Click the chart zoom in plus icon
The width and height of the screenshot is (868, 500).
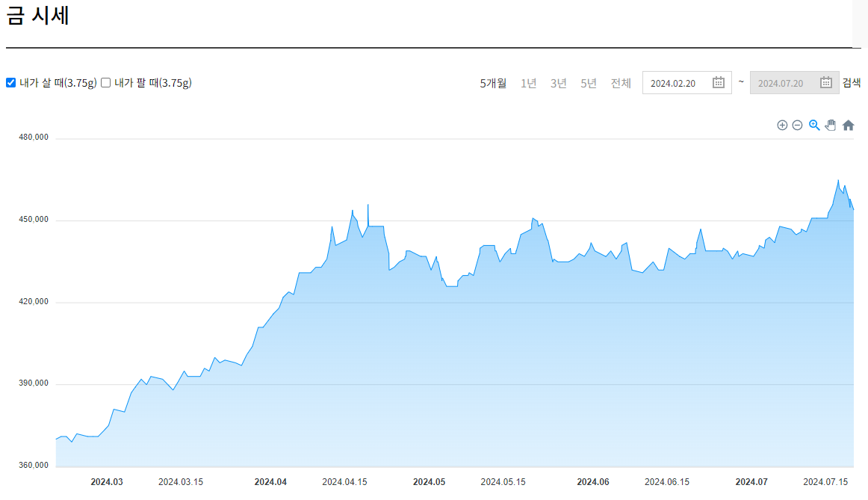[782, 125]
